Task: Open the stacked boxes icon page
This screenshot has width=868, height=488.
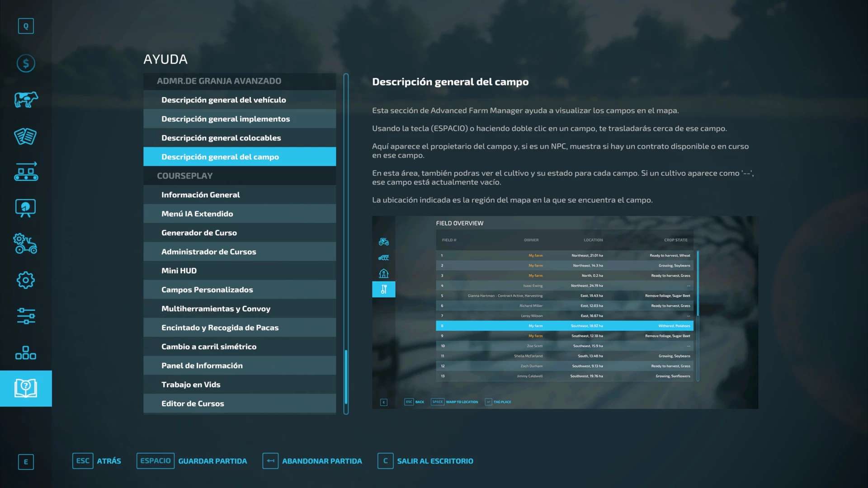Action: point(26,352)
